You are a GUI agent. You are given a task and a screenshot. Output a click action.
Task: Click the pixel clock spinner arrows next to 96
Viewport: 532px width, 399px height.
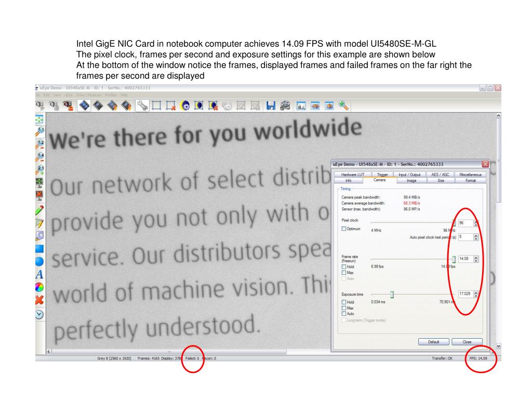tap(476, 223)
